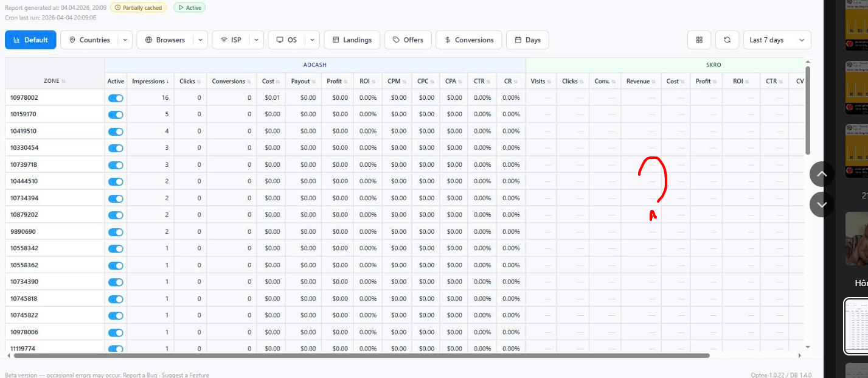Disable zone 10444510 Active switch

(116, 181)
